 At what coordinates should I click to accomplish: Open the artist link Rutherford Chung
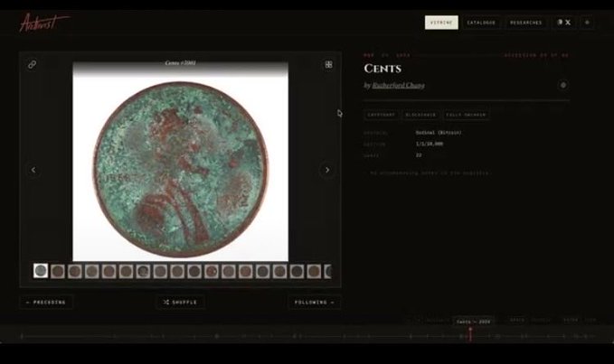point(398,85)
